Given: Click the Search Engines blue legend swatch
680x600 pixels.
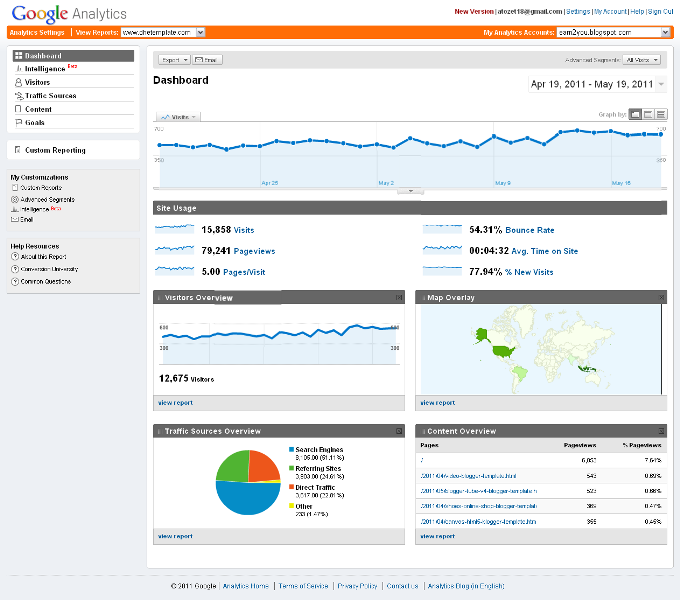Looking at the screenshot, I should pos(291,449).
